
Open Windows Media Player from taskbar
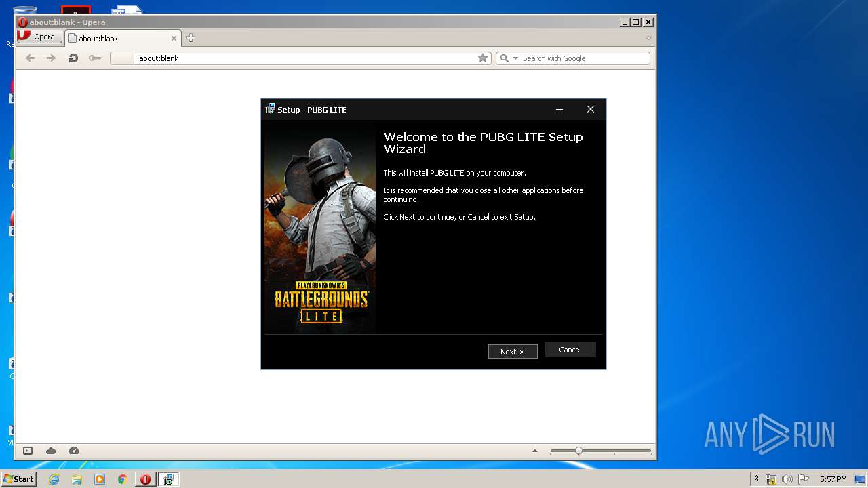pos(100,479)
